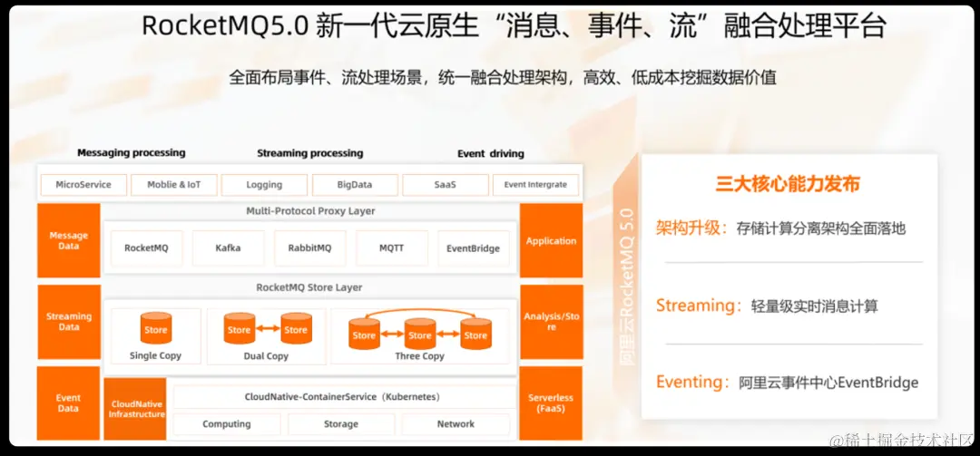Image resolution: width=980 pixels, height=456 pixels.
Task: Select the orange Analysis/Store block
Action: (552, 322)
